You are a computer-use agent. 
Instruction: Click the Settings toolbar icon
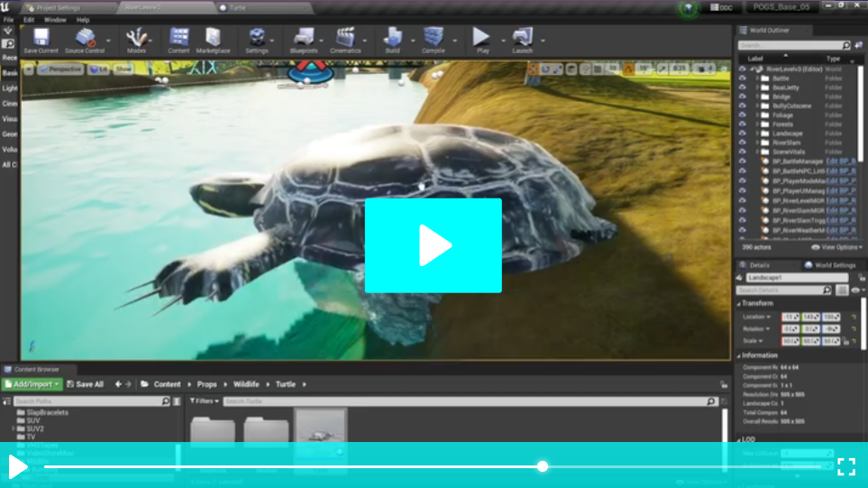pyautogui.click(x=257, y=37)
